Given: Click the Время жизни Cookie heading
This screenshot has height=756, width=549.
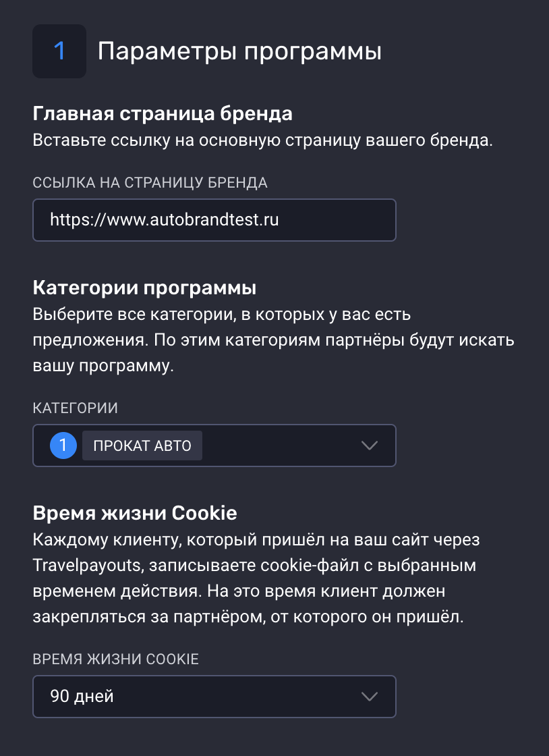Looking at the screenshot, I should click(135, 513).
